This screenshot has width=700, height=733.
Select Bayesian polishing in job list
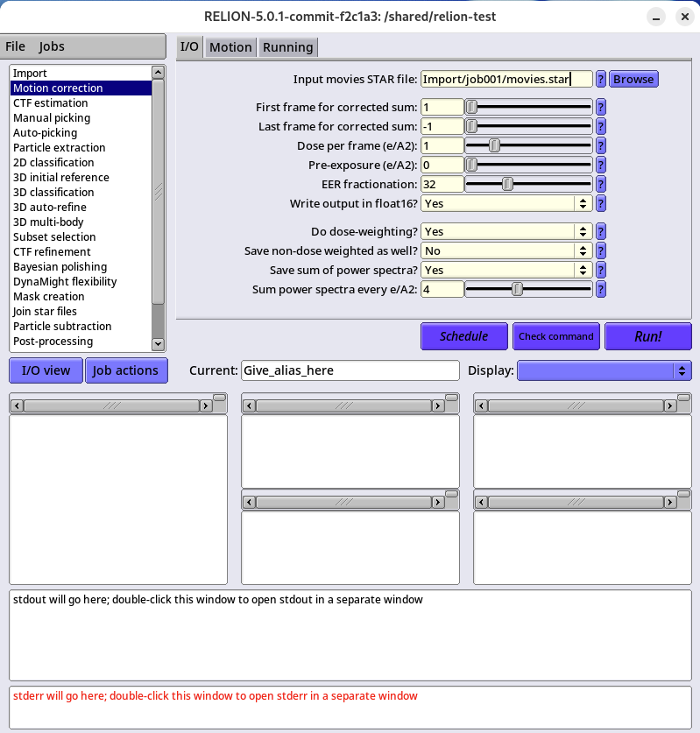81,267
